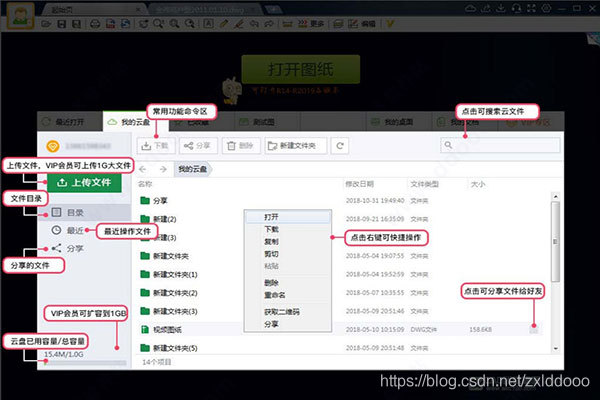Choose 下载 from the context menu
This screenshot has width=600, height=400.
pyautogui.click(x=287, y=229)
